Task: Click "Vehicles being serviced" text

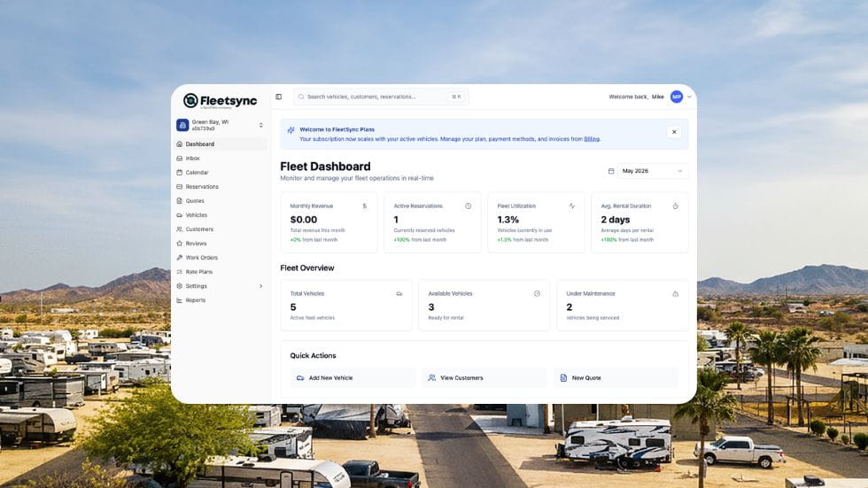Action: pyautogui.click(x=593, y=318)
